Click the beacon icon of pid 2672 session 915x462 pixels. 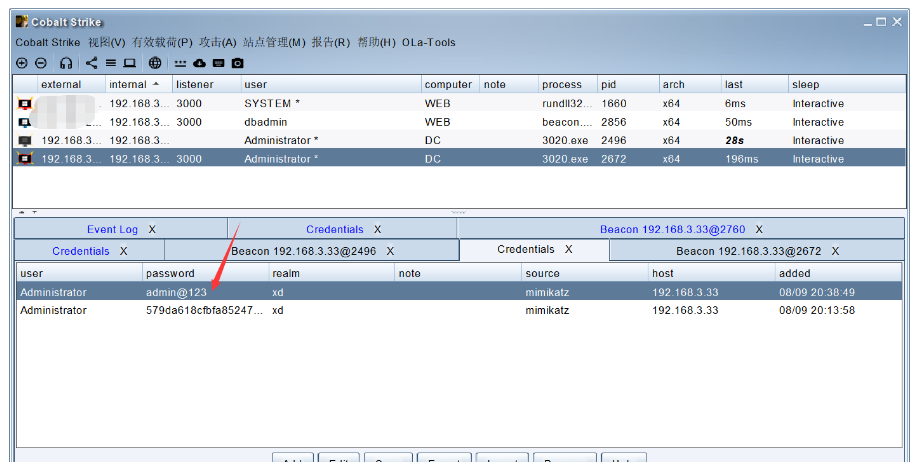click(25, 159)
